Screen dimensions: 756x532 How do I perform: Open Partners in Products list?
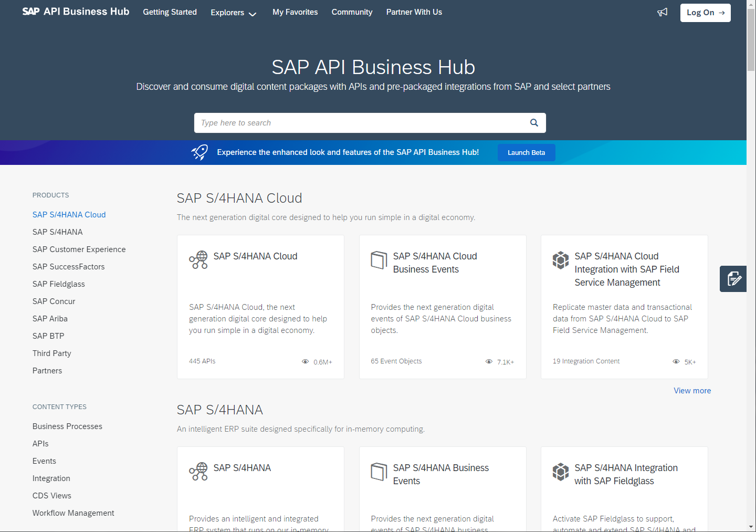47,371
